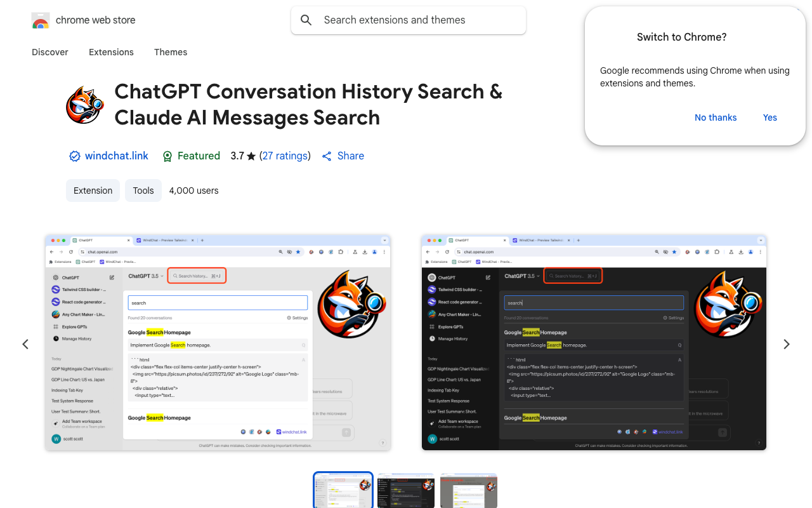Confirm Yes in Switch to Chrome dialog
Viewport: 812px width, 508px height.
point(770,117)
